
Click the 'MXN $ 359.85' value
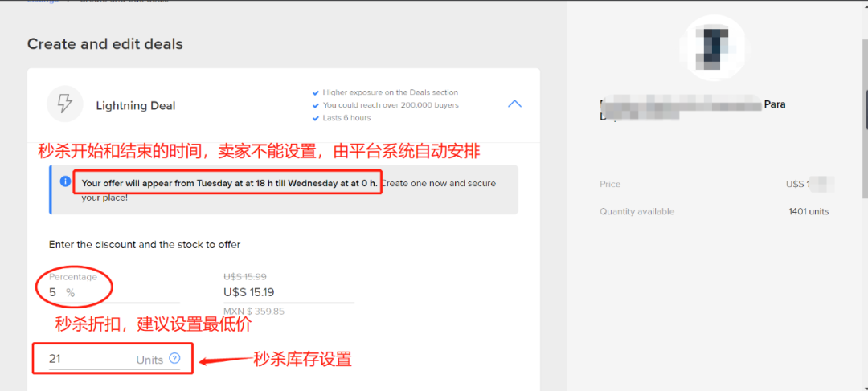coord(254,312)
